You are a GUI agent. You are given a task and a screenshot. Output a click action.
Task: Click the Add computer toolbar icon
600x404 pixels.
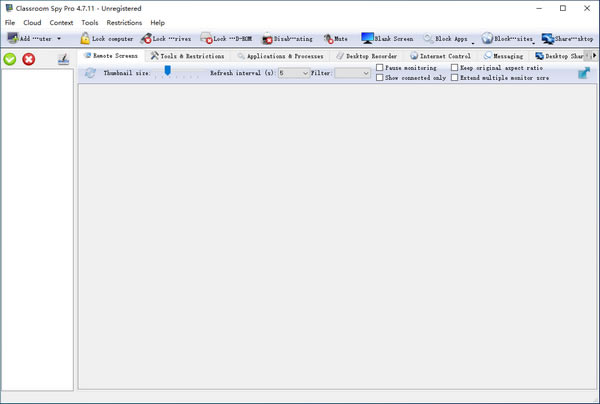click(13, 38)
